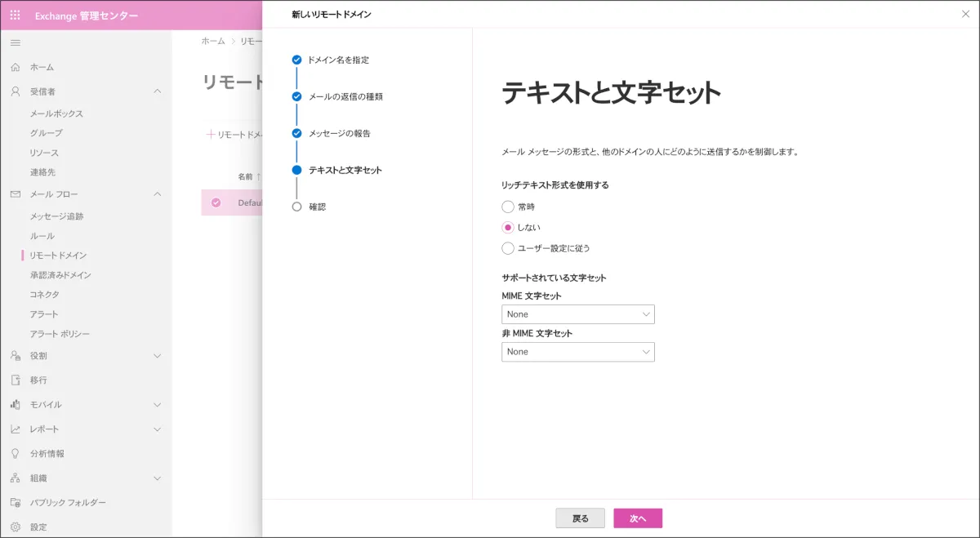Click the 移行 migration icon
This screenshot has height=538, width=980.
(15, 380)
